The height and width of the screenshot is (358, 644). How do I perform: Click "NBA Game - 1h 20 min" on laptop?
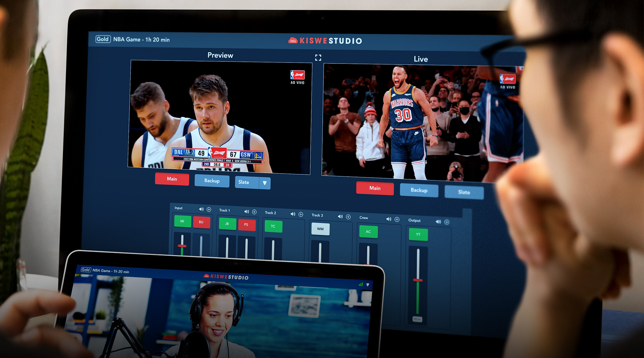[111, 271]
